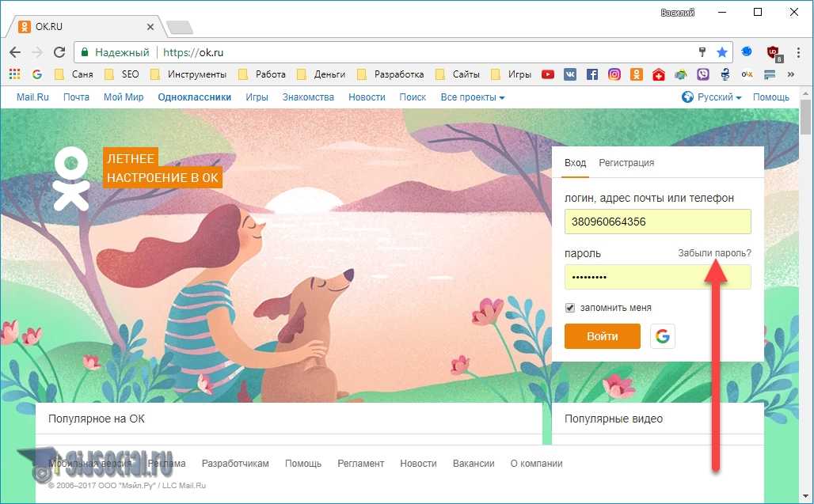Open the 'Работа' bookmark folder
814x504 pixels.
[x=261, y=74]
